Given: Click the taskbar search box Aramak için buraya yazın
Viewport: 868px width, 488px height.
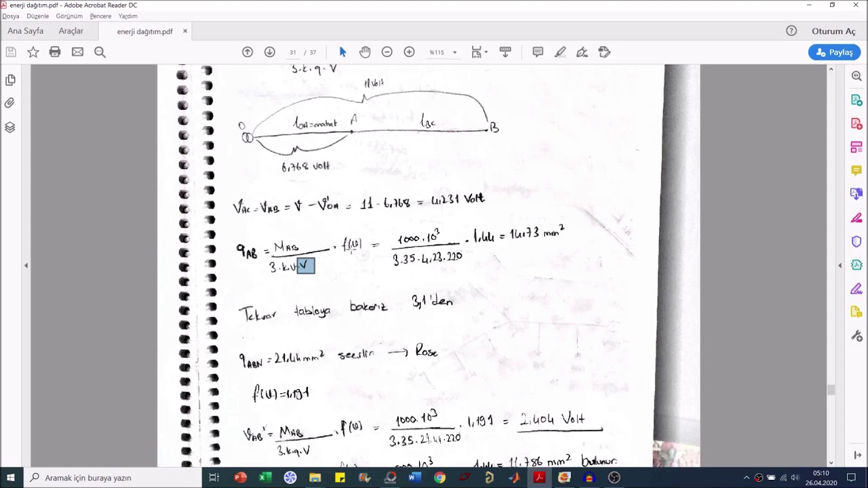Looking at the screenshot, I should (113, 478).
